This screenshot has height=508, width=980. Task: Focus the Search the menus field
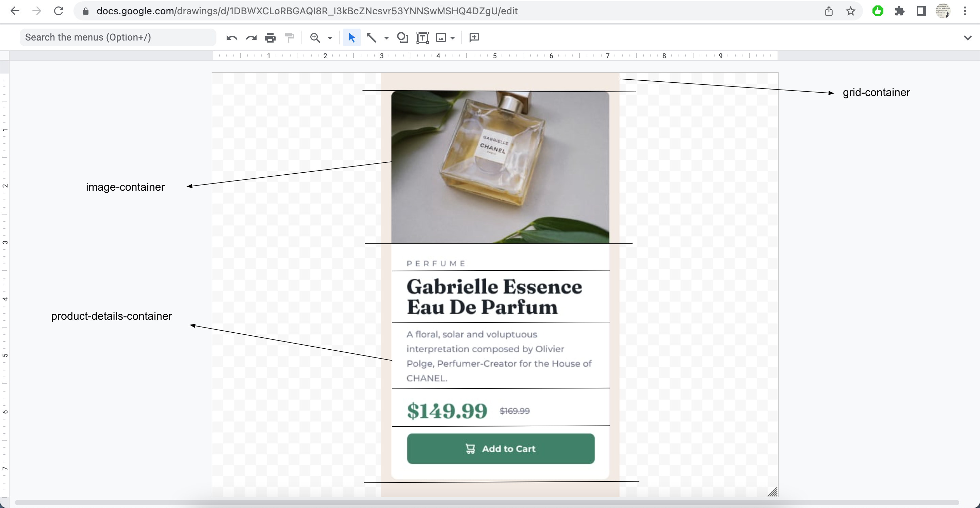point(118,37)
